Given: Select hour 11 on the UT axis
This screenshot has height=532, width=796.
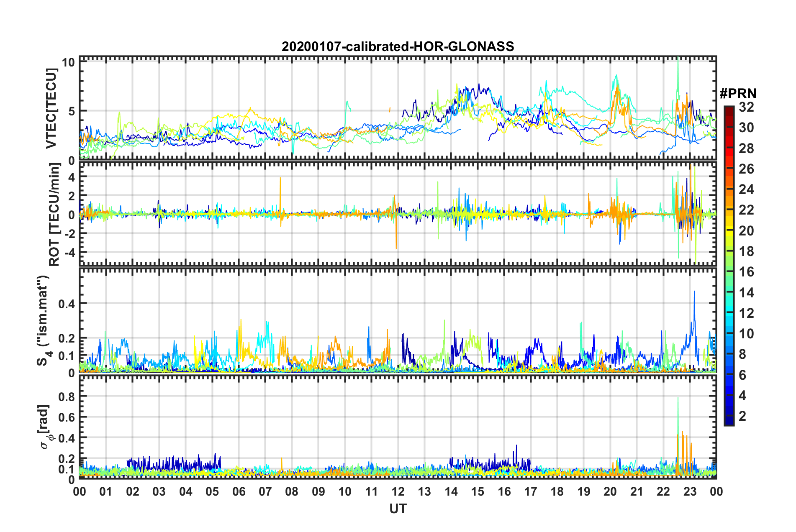Looking at the screenshot, I should (371, 491).
